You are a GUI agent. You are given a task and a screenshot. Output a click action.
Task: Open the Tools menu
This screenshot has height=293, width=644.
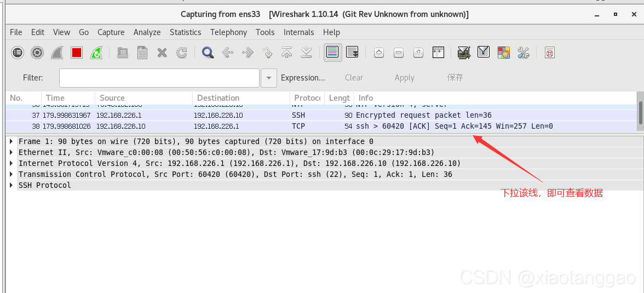point(265,32)
